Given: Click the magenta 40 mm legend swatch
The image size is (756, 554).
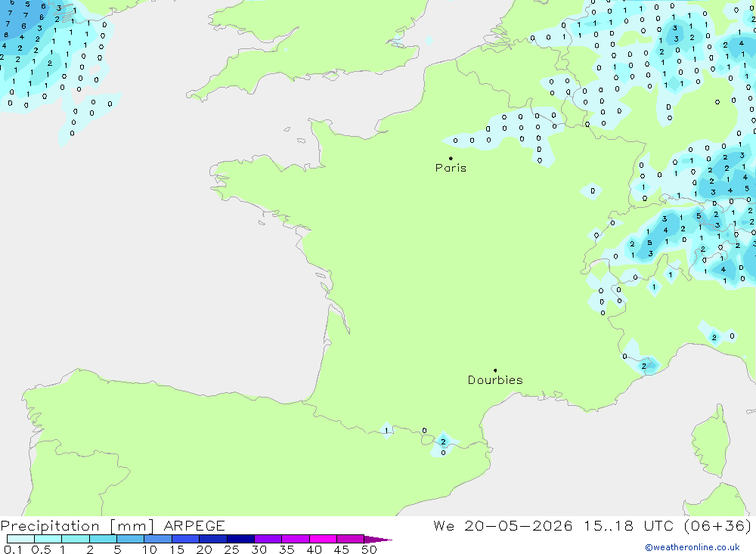Looking at the screenshot, I should coord(323,539).
